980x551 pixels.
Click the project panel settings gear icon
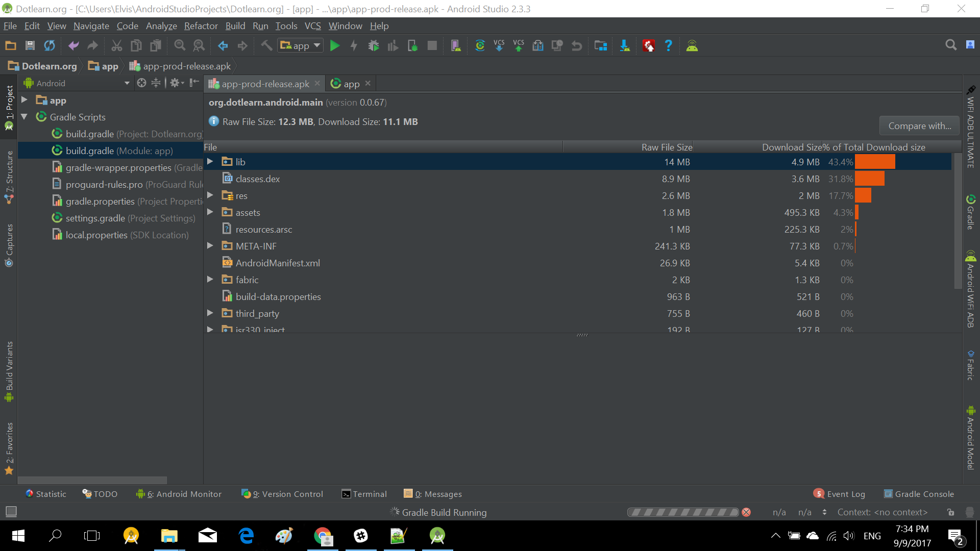point(177,83)
